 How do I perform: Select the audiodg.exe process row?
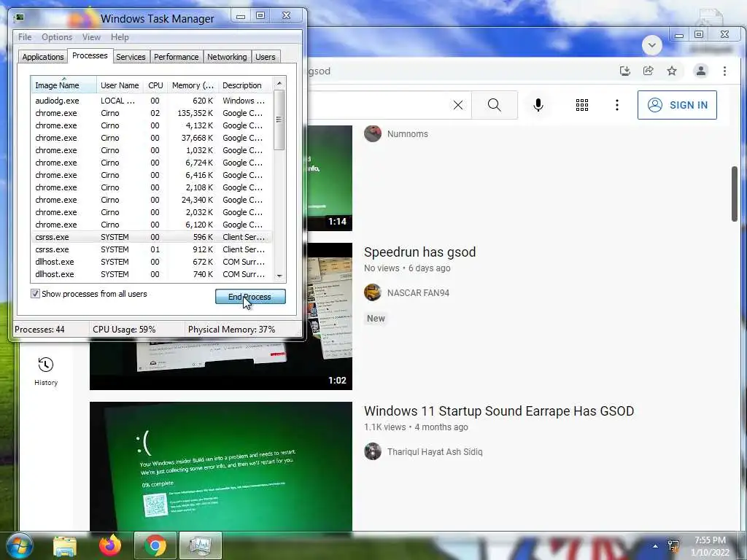(x=152, y=101)
